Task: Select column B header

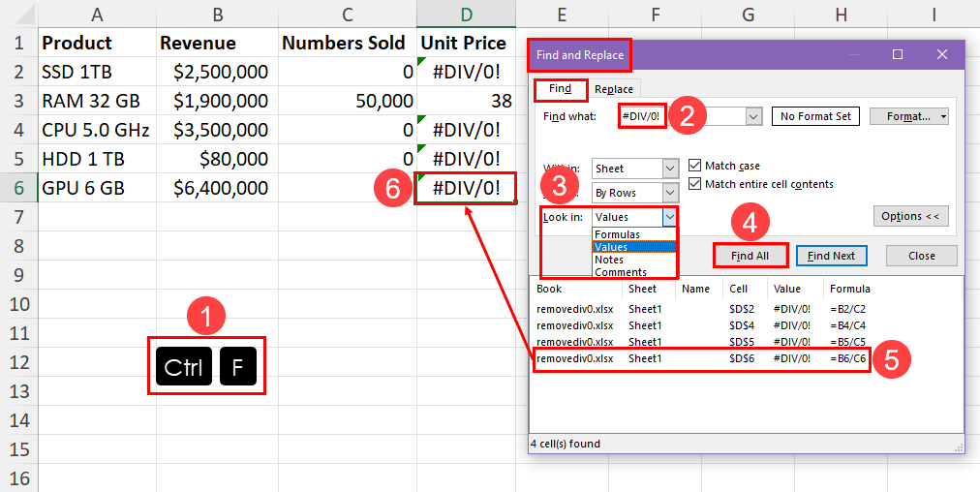Action: [x=218, y=14]
